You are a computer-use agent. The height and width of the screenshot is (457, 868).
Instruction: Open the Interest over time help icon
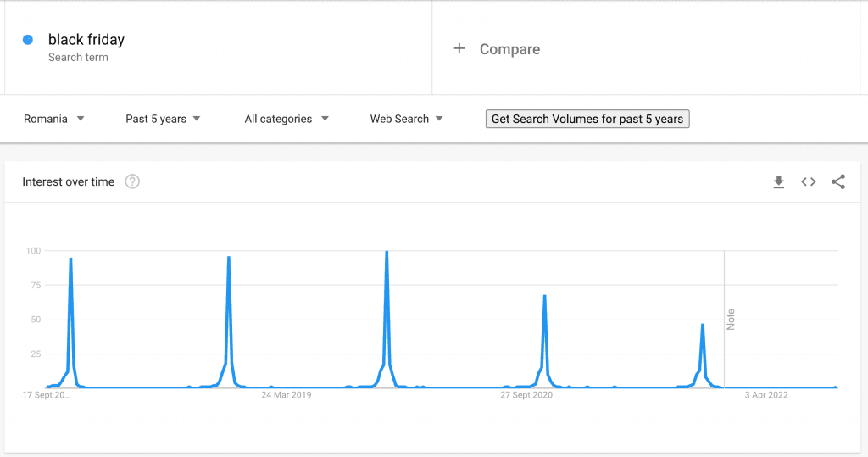tap(132, 181)
